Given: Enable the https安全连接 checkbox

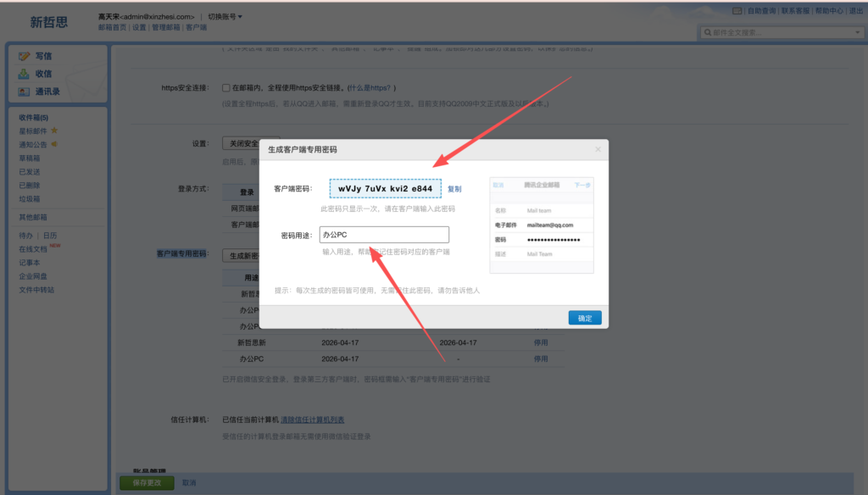Looking at the screenshot, I should (x=226, y=88).
